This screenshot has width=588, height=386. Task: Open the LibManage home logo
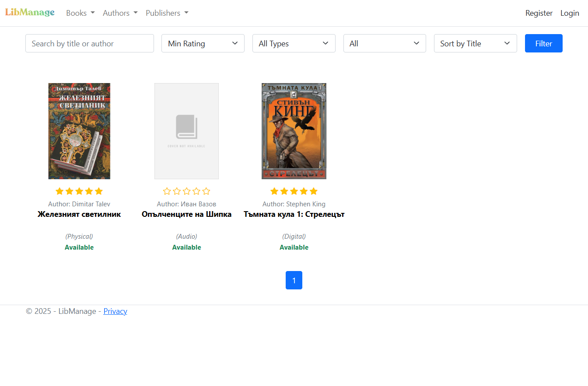[x=30, y=13]
